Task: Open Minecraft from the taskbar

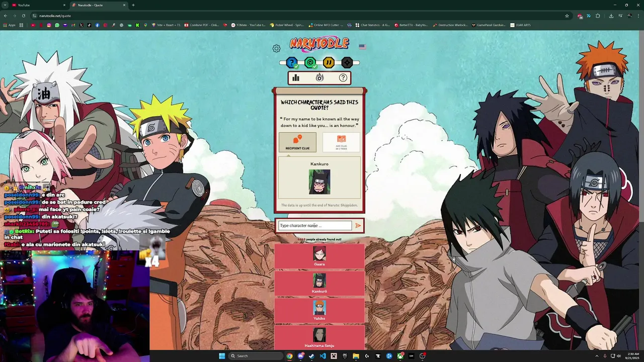Action: click(334, 356)
